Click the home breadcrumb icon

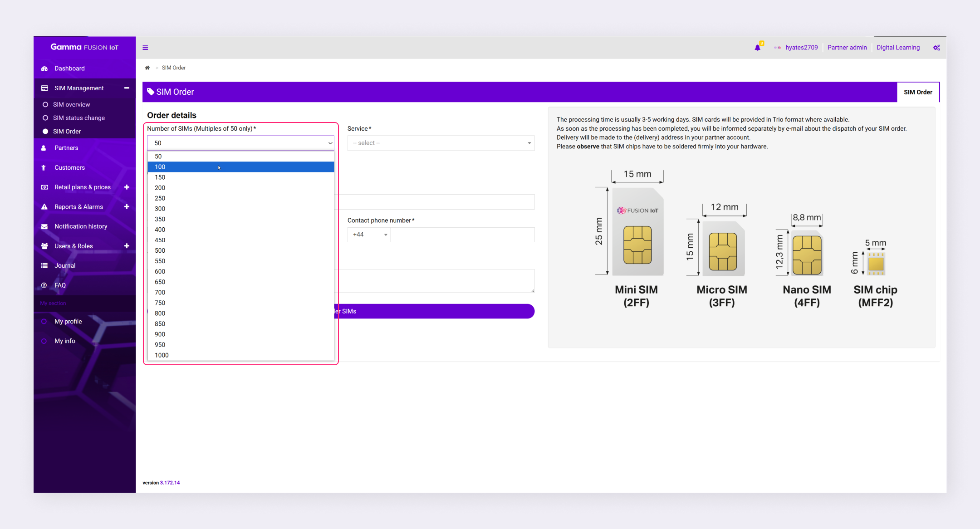pyautogui.click(x=147, y=68)
